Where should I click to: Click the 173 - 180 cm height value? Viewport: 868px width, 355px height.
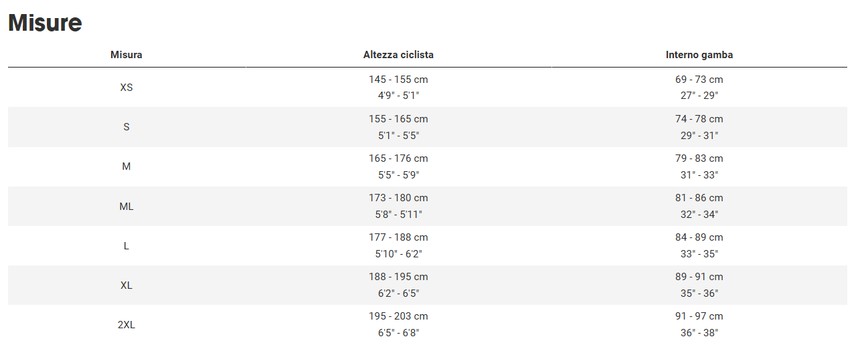click(398, 198)
